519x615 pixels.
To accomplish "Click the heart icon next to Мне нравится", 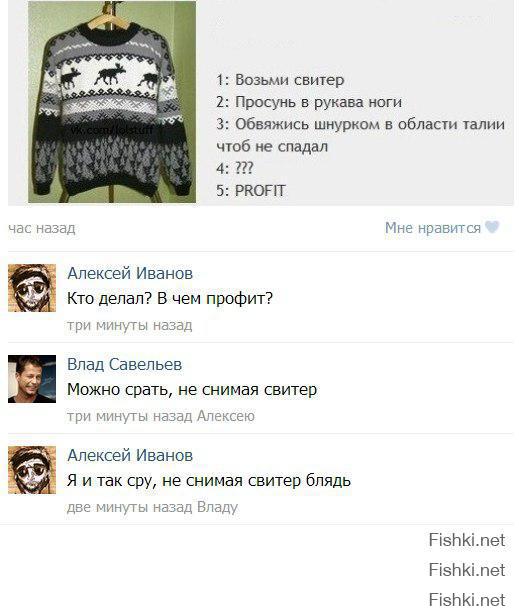I will click(x=492, y=227).
